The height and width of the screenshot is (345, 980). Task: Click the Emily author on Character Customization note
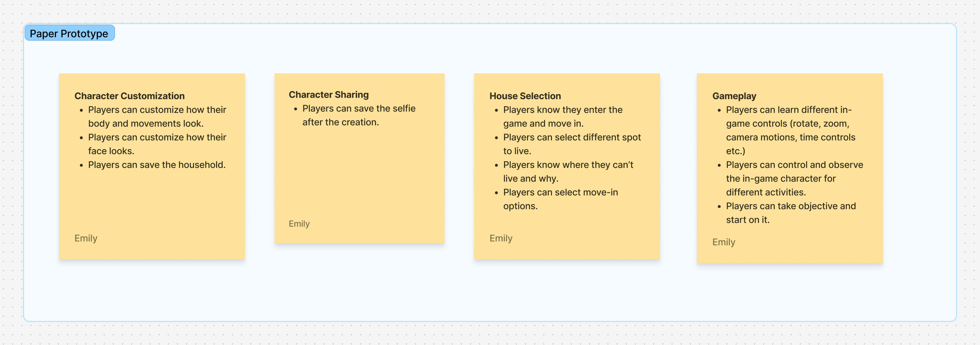[86, 238]
